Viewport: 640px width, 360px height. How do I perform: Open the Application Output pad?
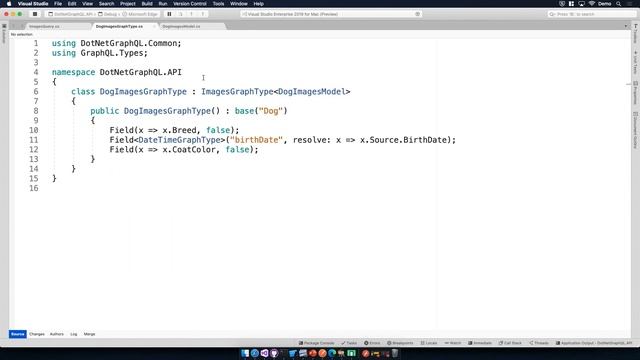tap(594, 343)
